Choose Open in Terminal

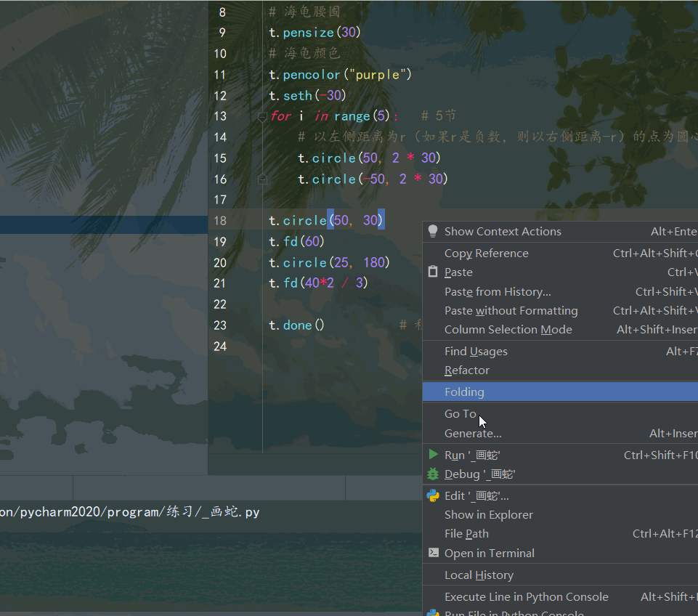560,553
